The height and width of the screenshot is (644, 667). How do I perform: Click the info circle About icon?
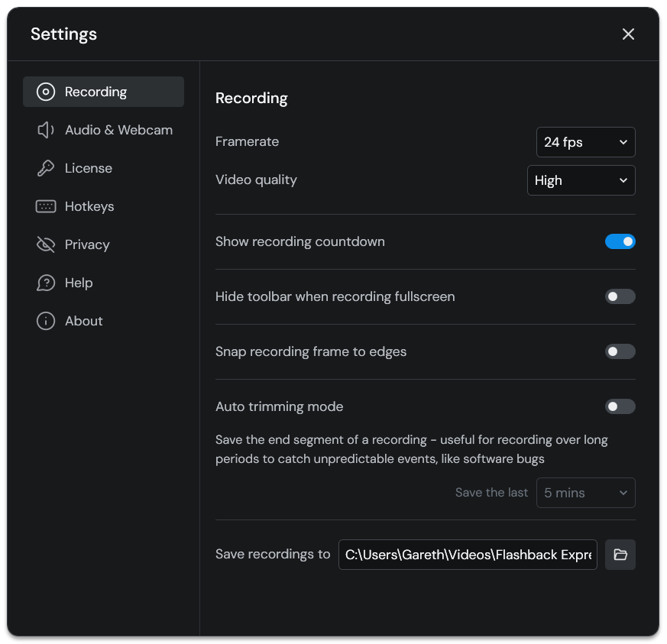coord(46,321)
